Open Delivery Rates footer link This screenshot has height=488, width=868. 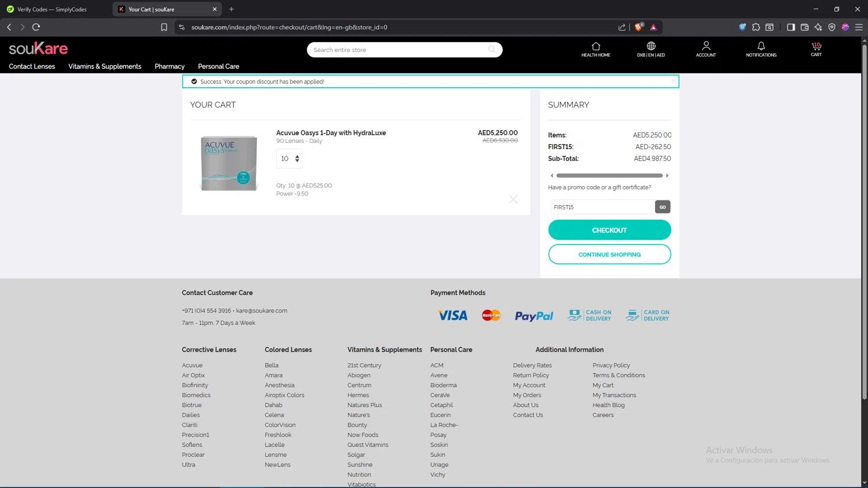[x=532, y=365]
